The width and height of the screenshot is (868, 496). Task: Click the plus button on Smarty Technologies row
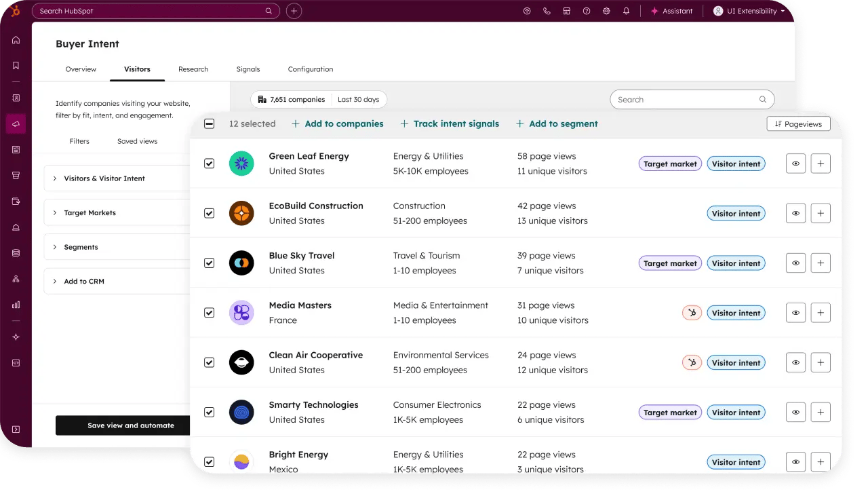click(821, 412)
